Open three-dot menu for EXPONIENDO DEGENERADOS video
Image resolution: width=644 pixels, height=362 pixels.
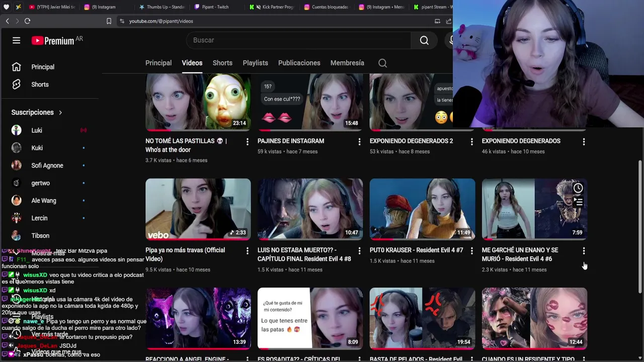pos(584,142)
